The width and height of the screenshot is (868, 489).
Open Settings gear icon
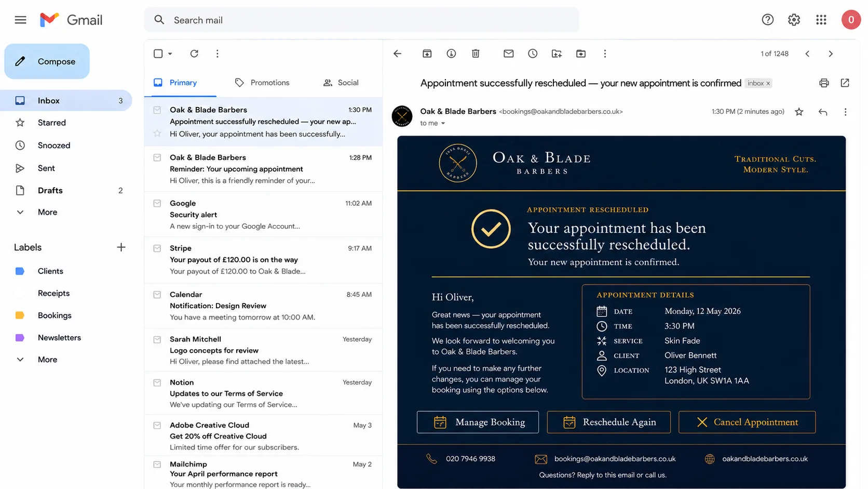794,20
